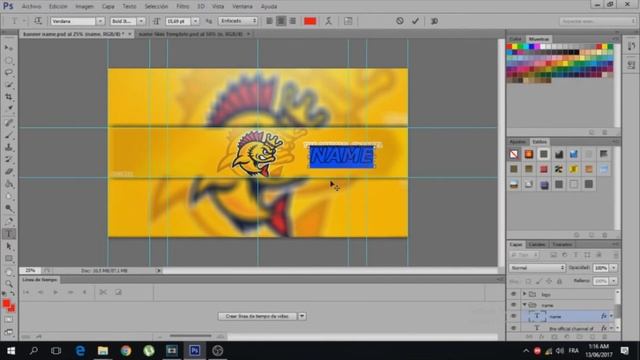Click the Opacidad 100% field
The height and width of the screenshot is (360, 640).
tap(600, 268)
